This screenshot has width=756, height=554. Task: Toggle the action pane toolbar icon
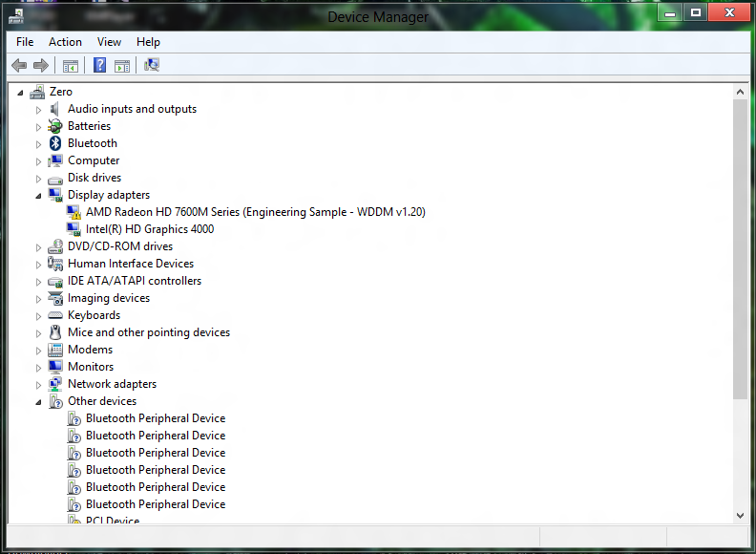[x=122, y=66]
